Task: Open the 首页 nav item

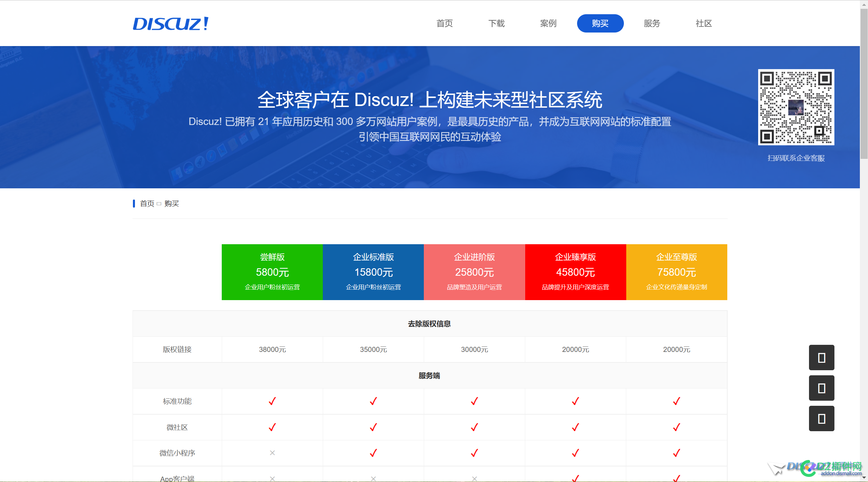Action: click(x=445, y=23)
